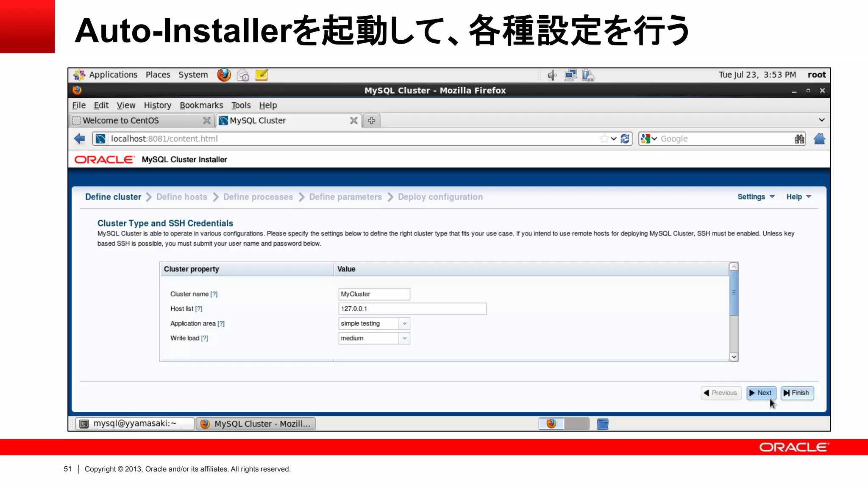Viewport: 868px width, 488px height.
Task: Click the scrollbar up arrow in table
Action: click(x=734, y=266)
